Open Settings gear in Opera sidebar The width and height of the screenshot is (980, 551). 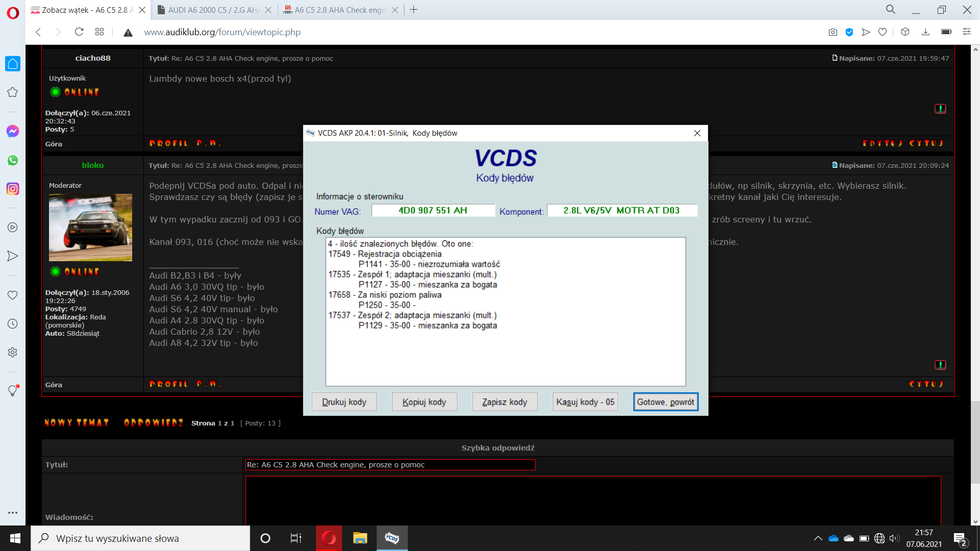[x=13, y=353]
